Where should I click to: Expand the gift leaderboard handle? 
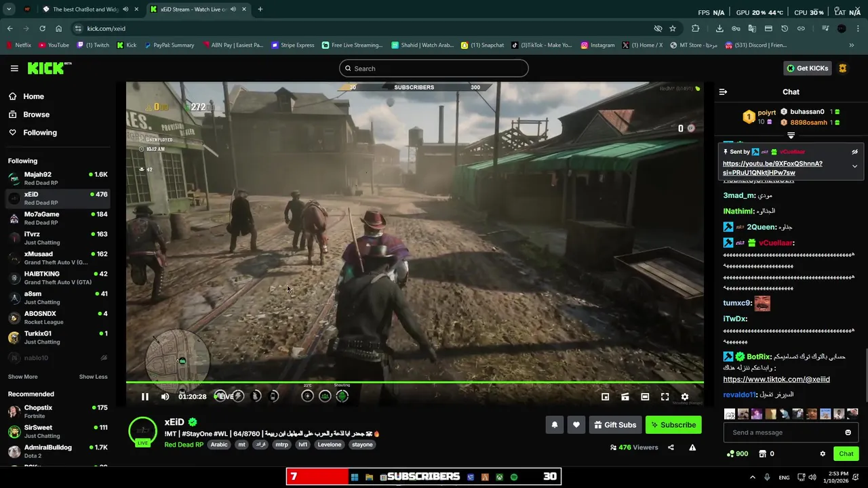tap(791, 136)
